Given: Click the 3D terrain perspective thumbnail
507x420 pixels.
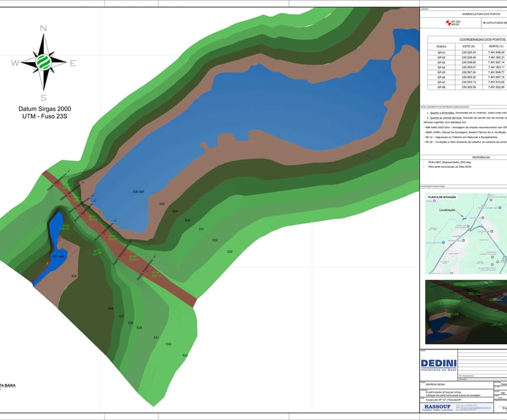Looking at the screenshot, I should pyautogui.click(x=466, y=312).
